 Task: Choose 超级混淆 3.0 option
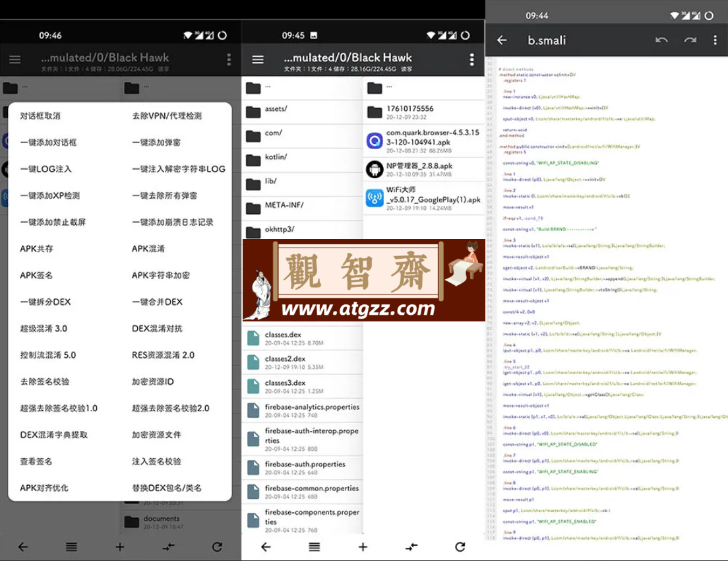coord(43,328)
